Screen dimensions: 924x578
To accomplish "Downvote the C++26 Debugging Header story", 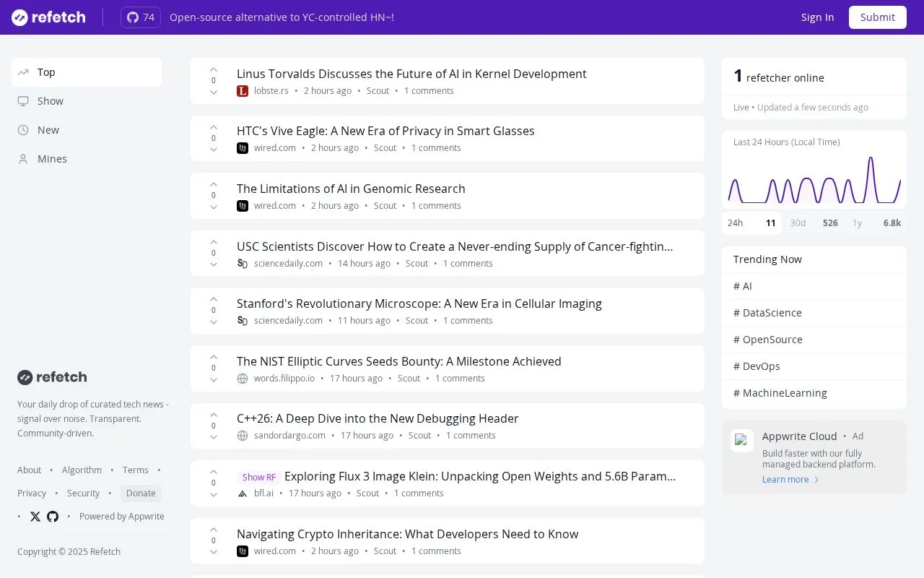I will click(x=214, y=437).
